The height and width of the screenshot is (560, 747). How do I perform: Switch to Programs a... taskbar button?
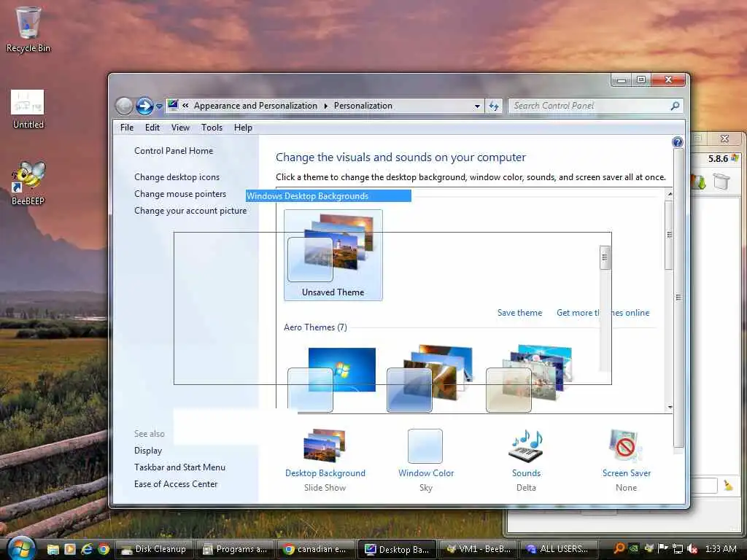(x=236, y=549)
